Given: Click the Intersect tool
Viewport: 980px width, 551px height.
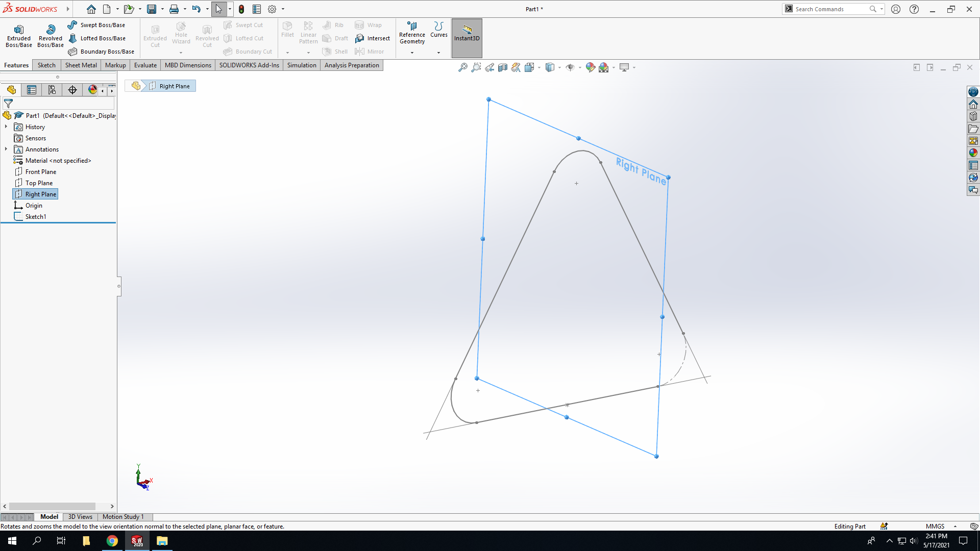Looking at the screenshot, I should tap(373, 38).
